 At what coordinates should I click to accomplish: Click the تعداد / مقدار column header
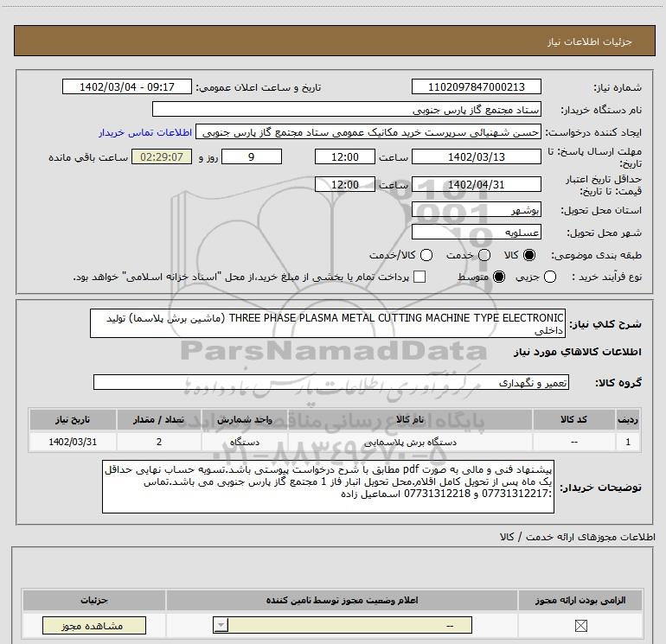(x=159, y=419)
